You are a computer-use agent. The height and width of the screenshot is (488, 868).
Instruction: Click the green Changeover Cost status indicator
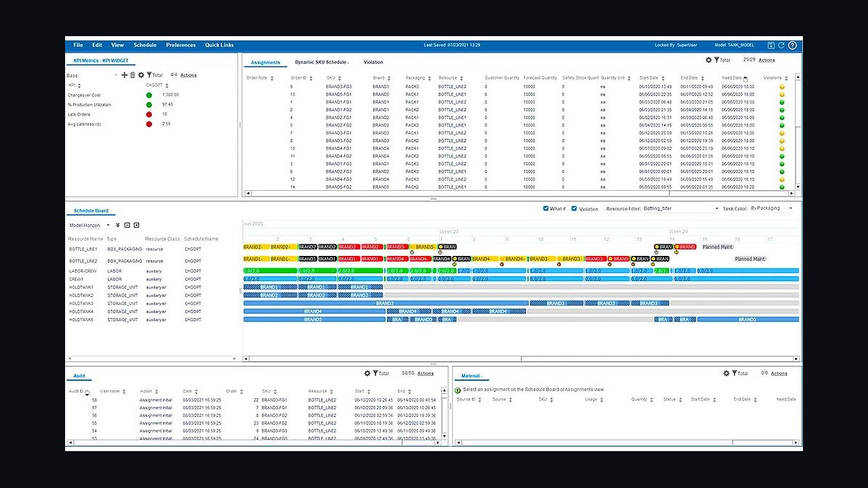point(149,95)
